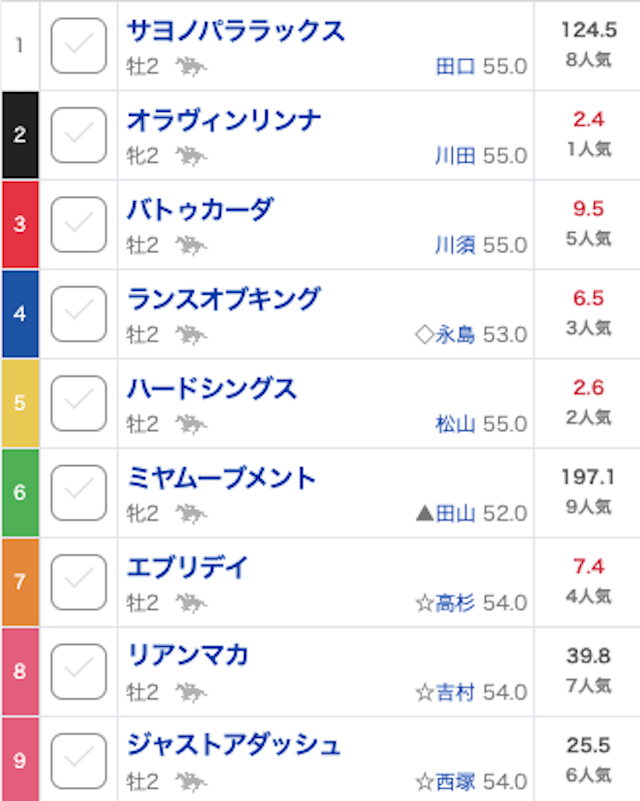Click the horse icon under オラヴィンリンナ
640x801 pixels.
[x=191, y=156]
